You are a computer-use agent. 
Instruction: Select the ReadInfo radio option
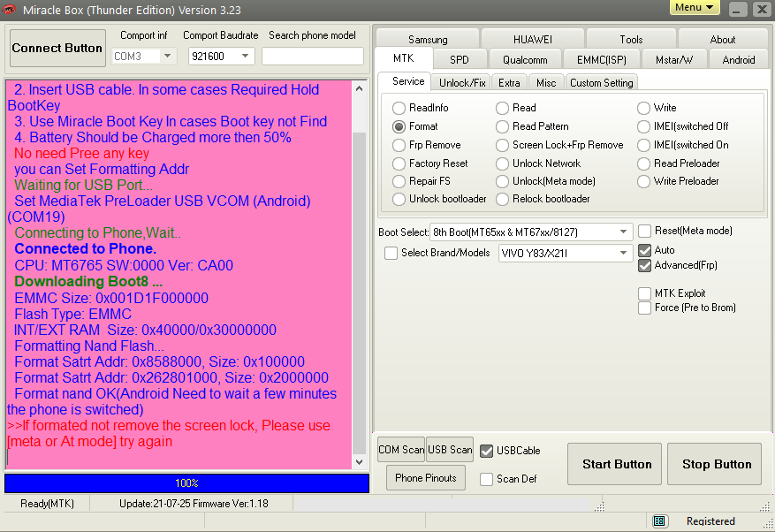pos(399,108)
